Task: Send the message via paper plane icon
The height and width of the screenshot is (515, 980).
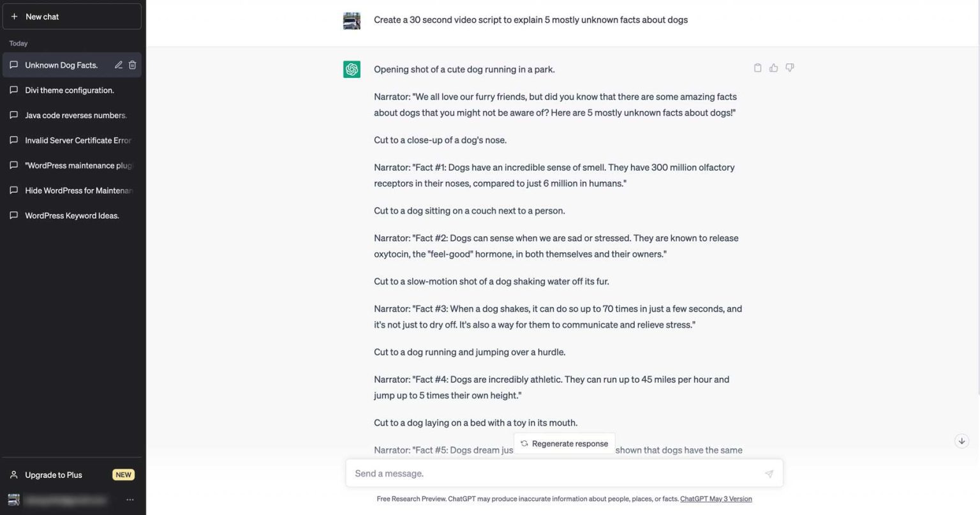Action: tap(769, 473)
